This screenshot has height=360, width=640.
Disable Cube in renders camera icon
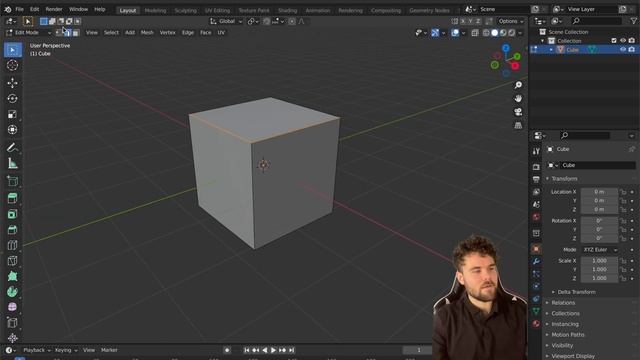click(x=631, y=49)
